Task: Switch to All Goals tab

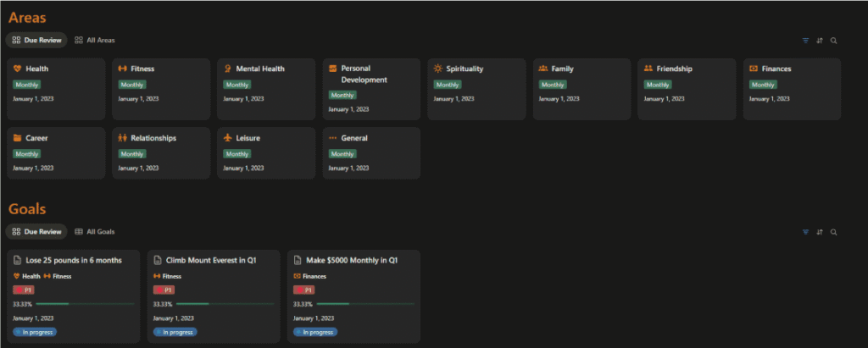Action: click(95, 231)
